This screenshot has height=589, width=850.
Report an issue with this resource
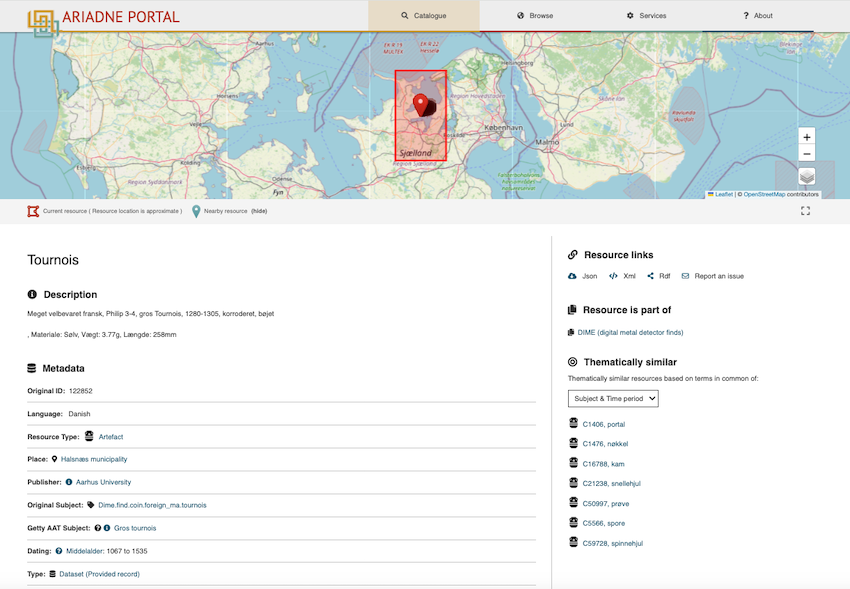point(712,276)
